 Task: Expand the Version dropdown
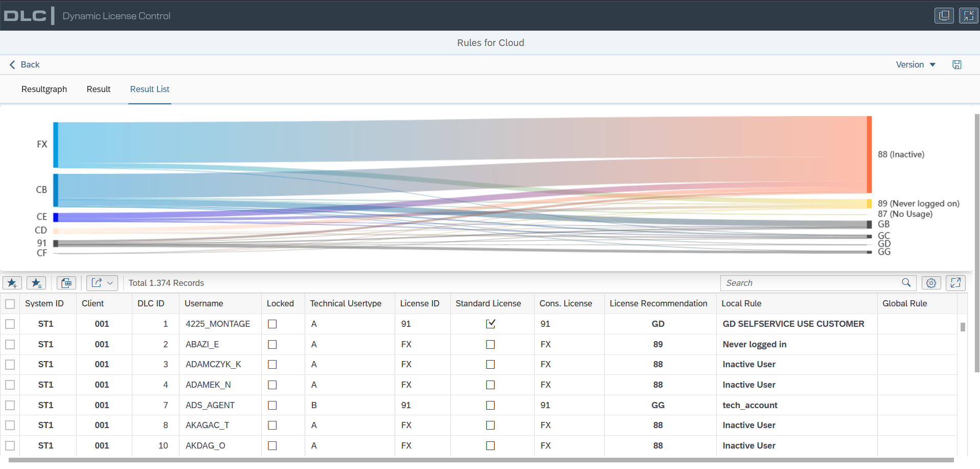click(916, 64)
